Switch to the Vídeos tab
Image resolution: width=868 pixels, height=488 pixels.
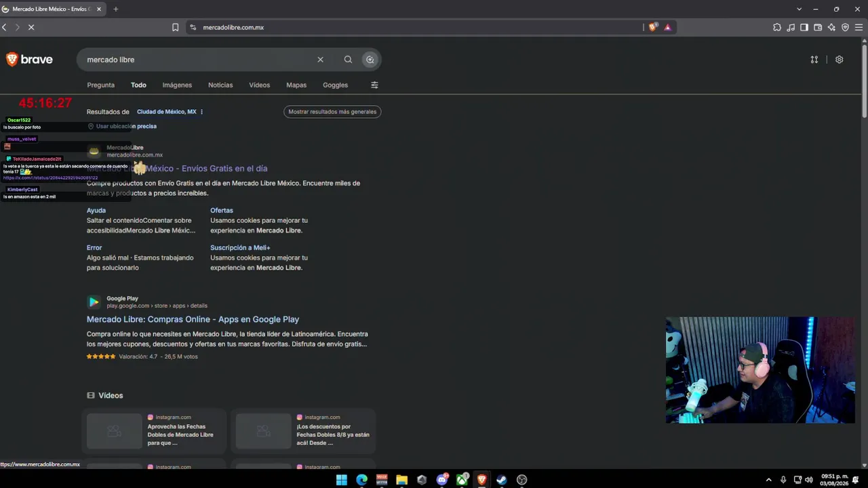pyautogui.click(x=259, y=85)
